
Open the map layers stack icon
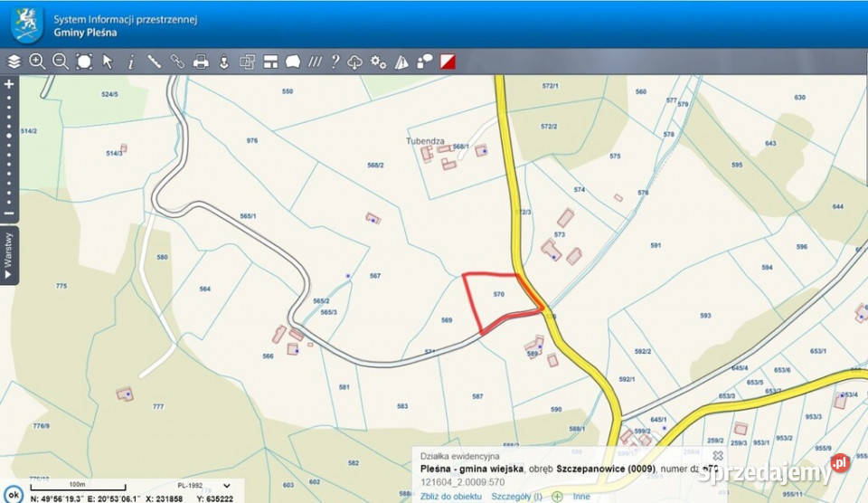point(14,62)
